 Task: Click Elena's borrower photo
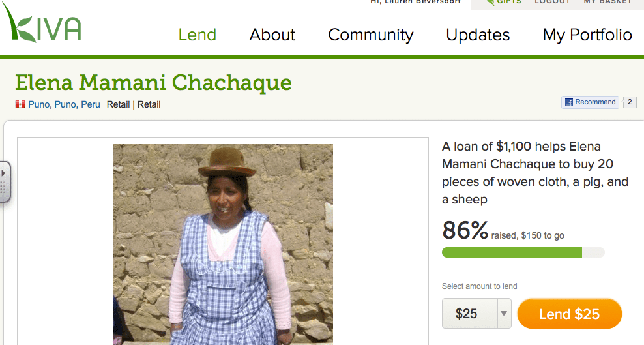click(223, 245)
